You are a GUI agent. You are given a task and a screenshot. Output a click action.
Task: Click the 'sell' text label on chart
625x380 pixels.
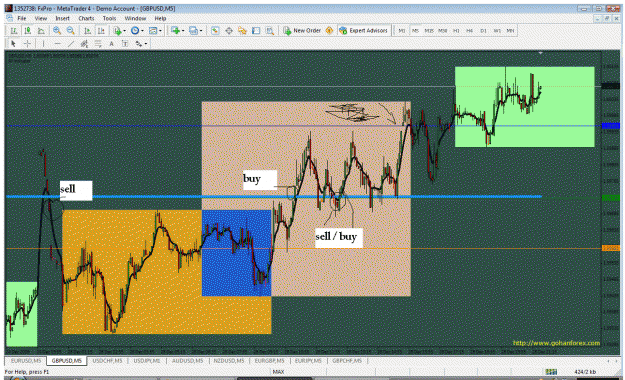[76, 190]
